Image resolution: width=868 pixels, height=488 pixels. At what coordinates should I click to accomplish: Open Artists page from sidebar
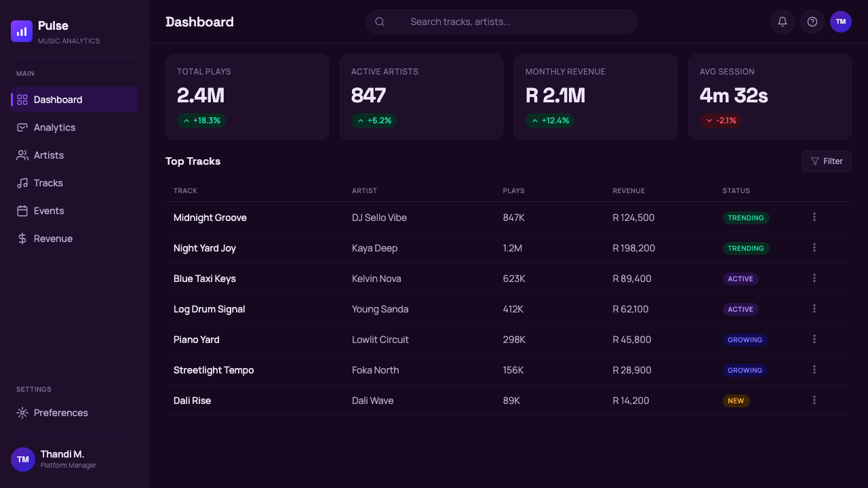(75, 155)
